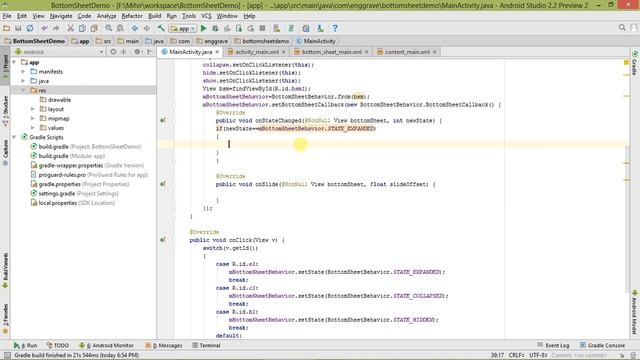Expand the mipmap folder node
The width and height of the screenshot is (640, 360).
33,119
